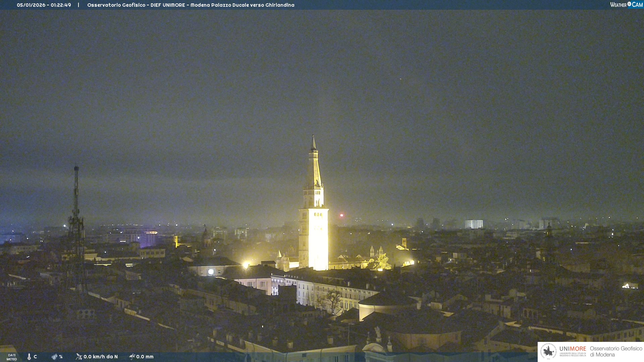This screenshot has height=362, width=644.
Task: Click the 0.0 km/h da N wind reading
Action: (x=101, y=357)
